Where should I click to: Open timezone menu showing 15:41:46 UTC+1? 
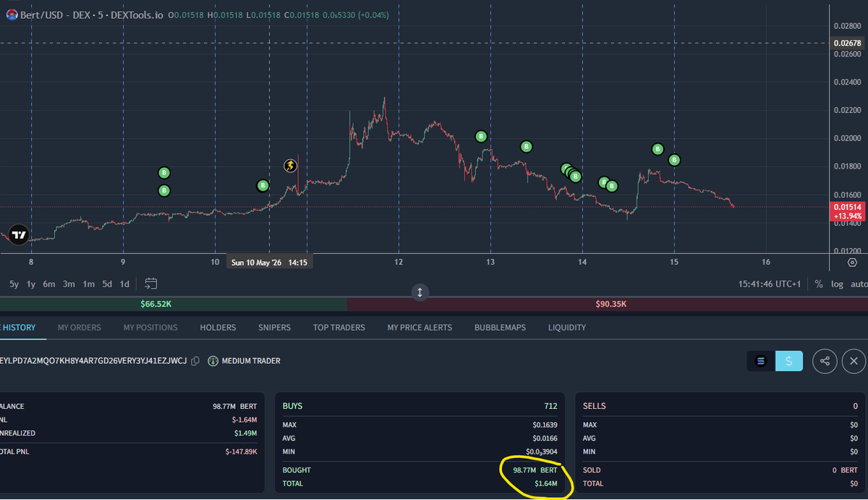(770, 284)
